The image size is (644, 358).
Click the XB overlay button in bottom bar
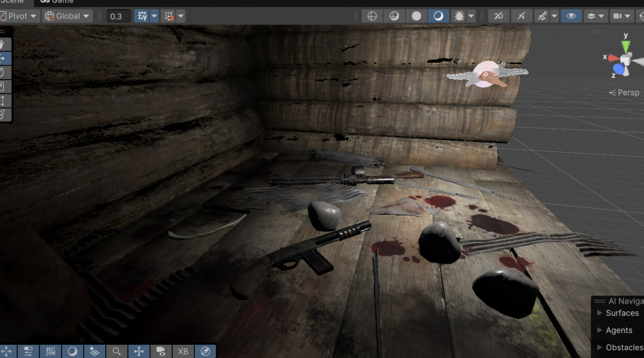183,351
